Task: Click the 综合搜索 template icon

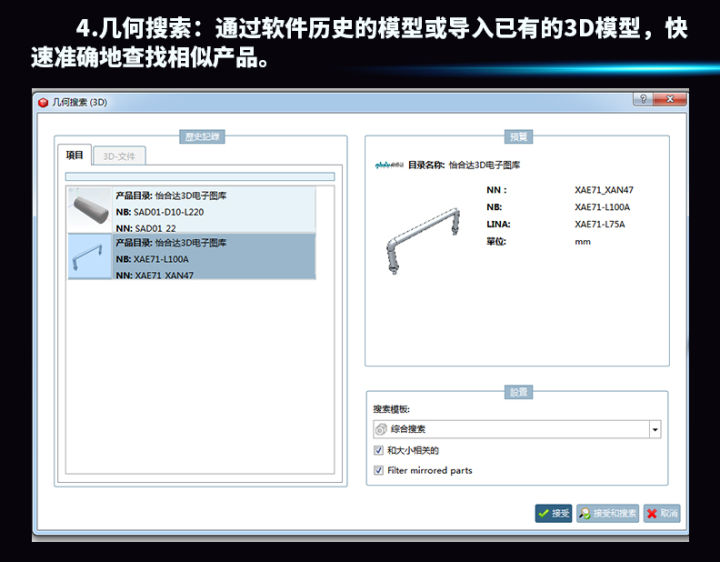Action: [x=381, y=429]
